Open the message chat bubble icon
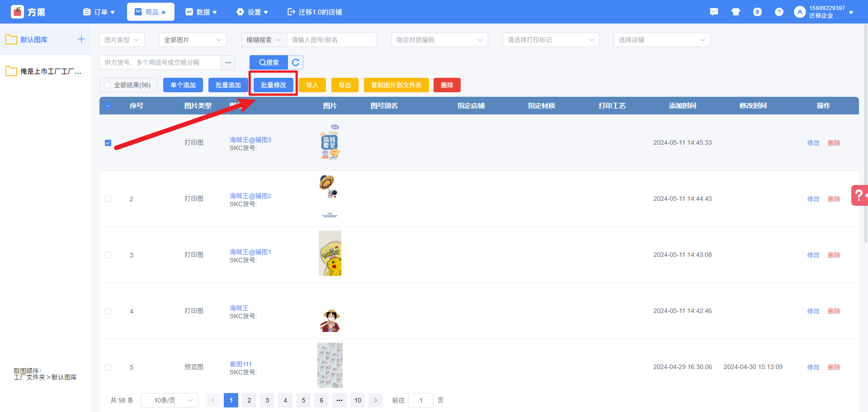Viewport: 868px width, 412px height. [x=714, y=12]
